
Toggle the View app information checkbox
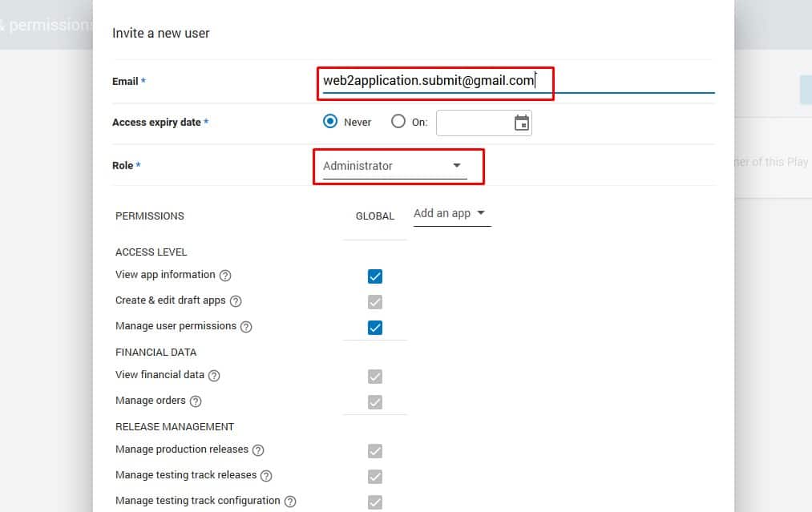tap(375, 276)
